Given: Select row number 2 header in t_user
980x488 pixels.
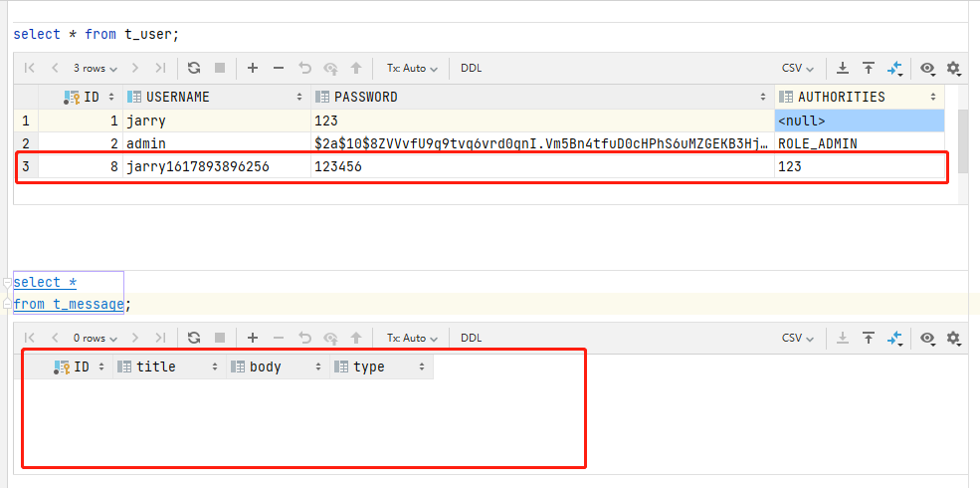Looking at the screenshot, I should [x=26, y=143].
